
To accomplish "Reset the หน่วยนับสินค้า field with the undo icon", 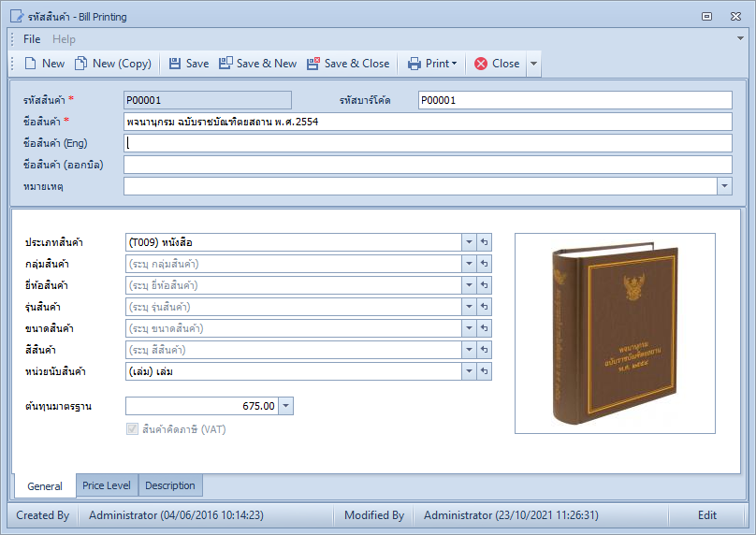I will [x=484, y=371].
